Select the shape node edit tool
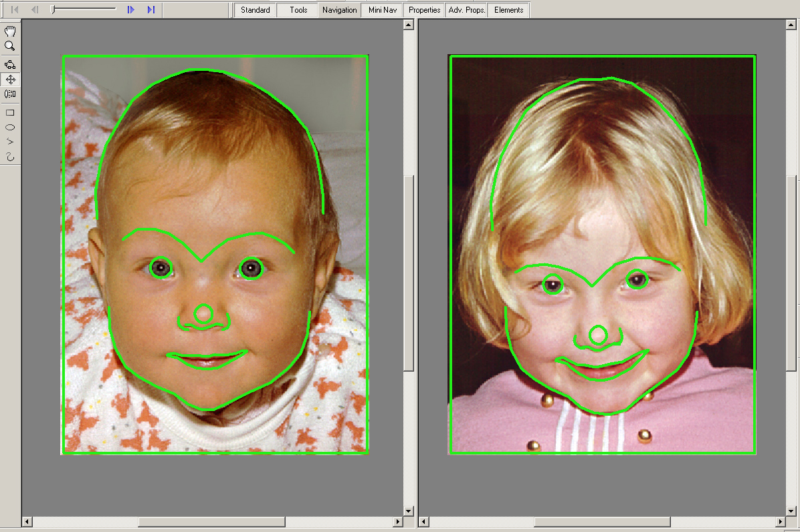Screen dimensions: 800x532 point(10,64)
